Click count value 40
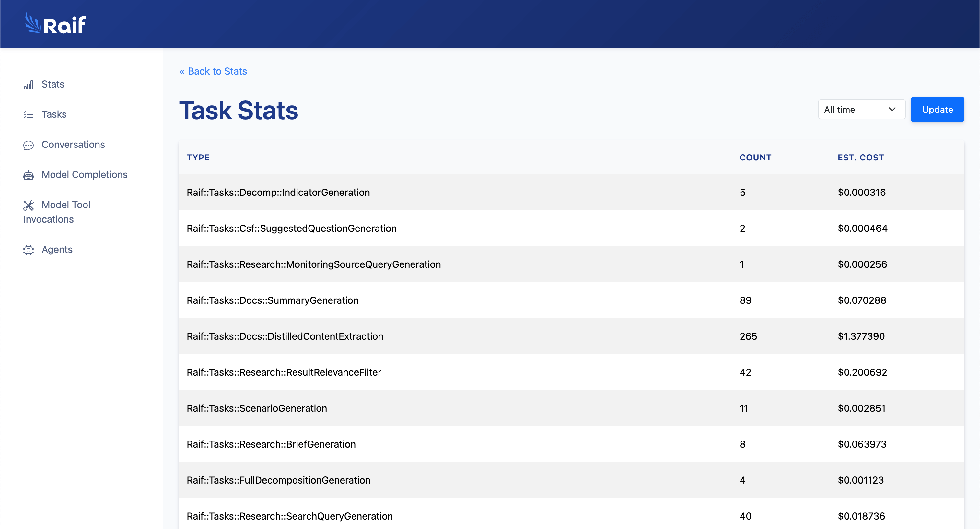This screenshot has height=529, width=980. [745, 516]
